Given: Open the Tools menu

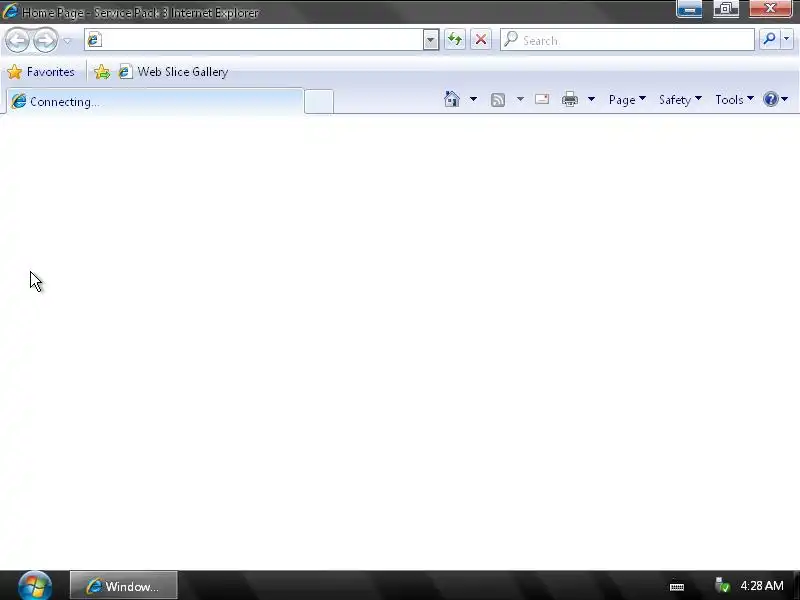Looking at the screenshot, I should coord(734,99).
